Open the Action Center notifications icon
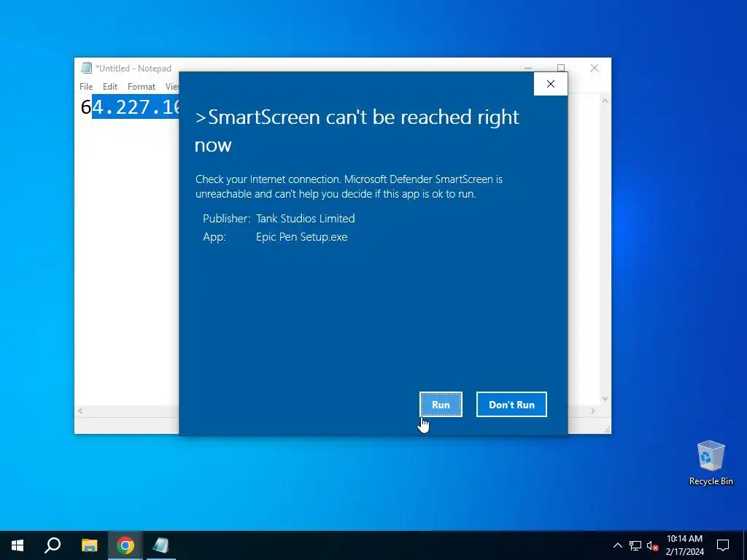The height and width of the screenshot is (560, 747). pyautogui.click(x=723, y=545)
